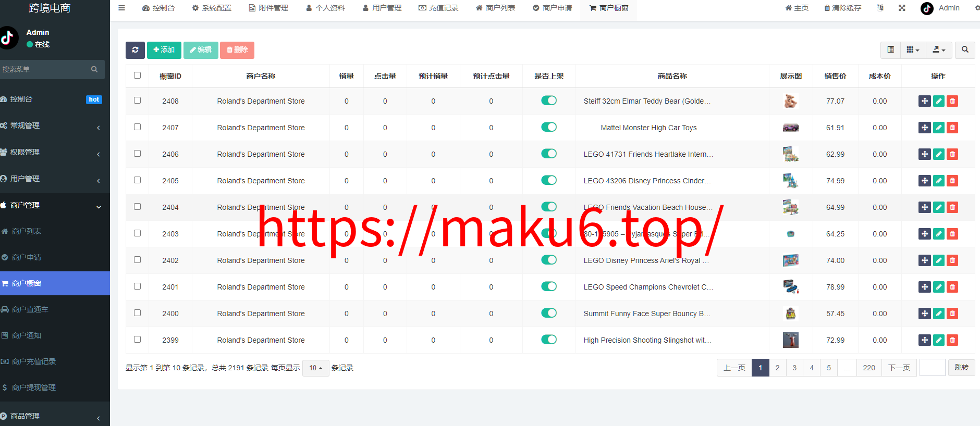The width and height of the screenshot is (980, 426).
Task: Tick the checkbox for row 2401
Action: pyautogui.click(x=137, y=286)
